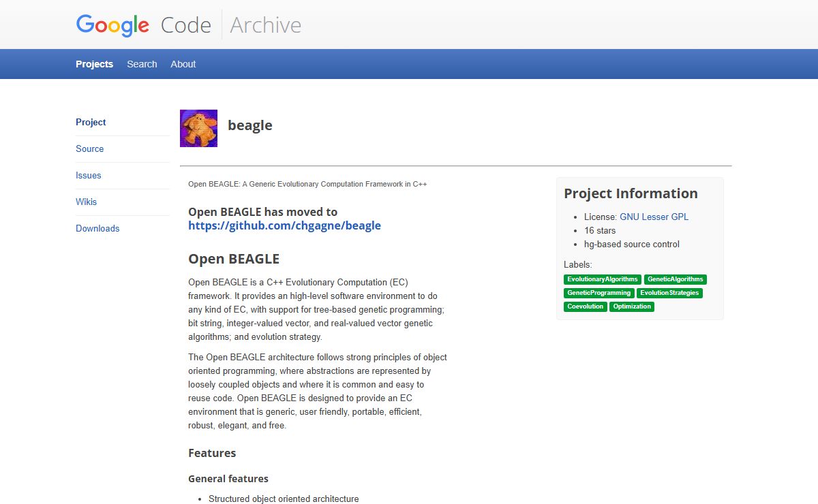Open the Projects nav tab
This screenshot has width=818, height=504.
pos(94,64)
